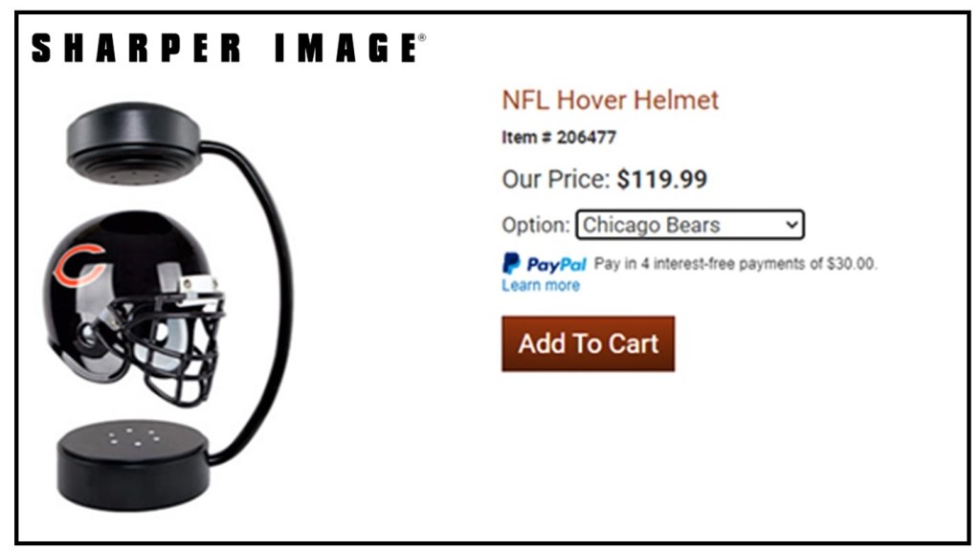The width and height of the screenshot is (980, 551).
Task: Select the Chicago Bears text in combo box
Action: tap(651, 225)
